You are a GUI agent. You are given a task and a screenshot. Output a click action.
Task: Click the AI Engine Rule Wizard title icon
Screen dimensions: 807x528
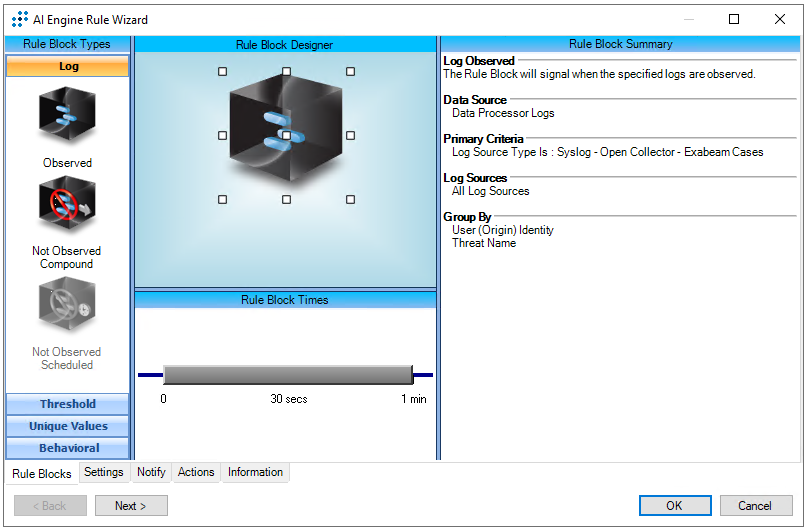pyautogui.click(x=20, y=19)
